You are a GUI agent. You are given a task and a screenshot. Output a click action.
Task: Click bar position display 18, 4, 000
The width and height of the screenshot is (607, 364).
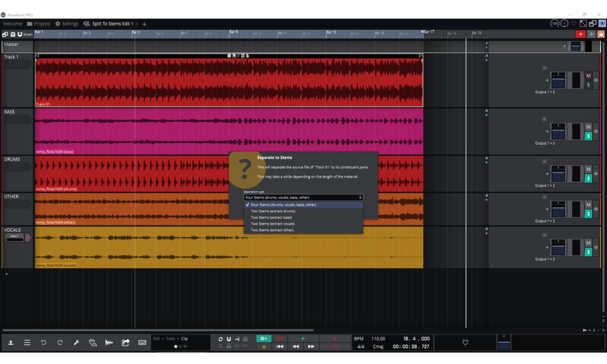416,339
